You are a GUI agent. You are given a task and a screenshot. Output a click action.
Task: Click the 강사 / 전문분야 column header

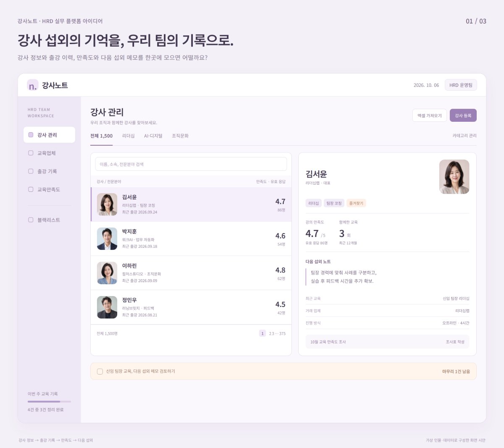coord(109,182)
